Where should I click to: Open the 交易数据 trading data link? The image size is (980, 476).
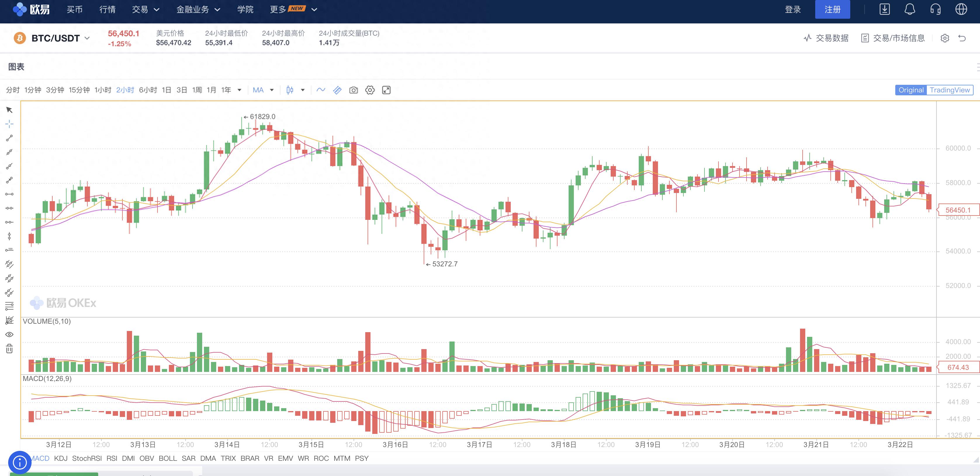(x=826, y=38)
